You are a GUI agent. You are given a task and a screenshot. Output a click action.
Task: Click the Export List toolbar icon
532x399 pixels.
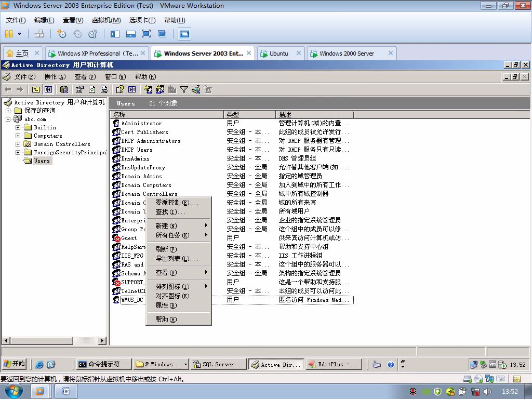point(104,89)
